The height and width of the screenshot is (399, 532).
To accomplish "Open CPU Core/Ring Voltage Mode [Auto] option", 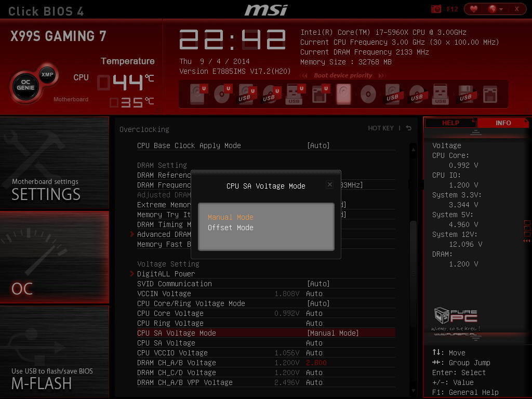I will pyautogui.click(x=266, y=303).
